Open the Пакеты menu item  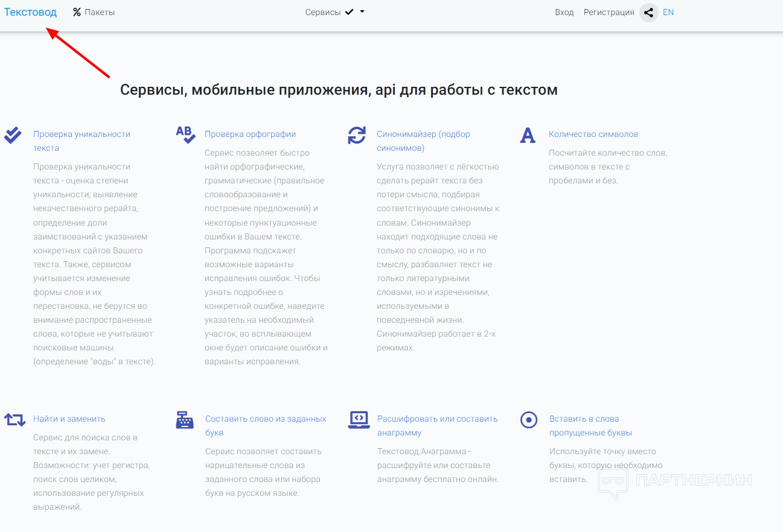[x=94, y=12]
